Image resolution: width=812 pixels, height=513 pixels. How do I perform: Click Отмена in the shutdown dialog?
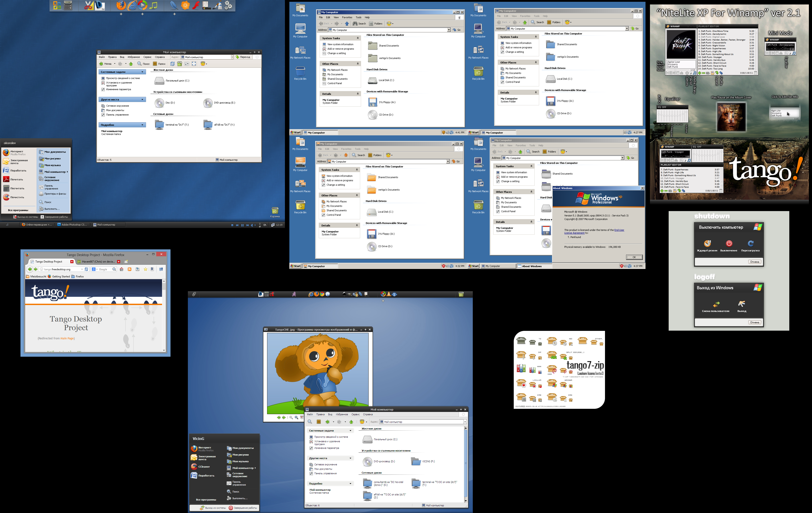755,262
